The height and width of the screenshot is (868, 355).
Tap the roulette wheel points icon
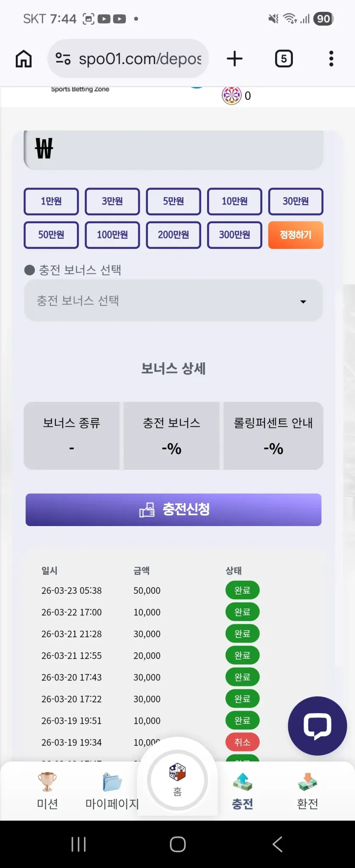coord(232,95)
